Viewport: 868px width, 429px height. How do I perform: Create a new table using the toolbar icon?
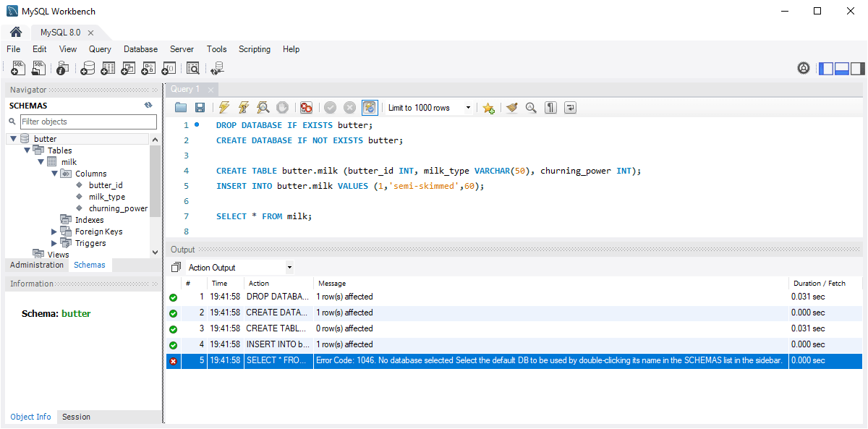click(108, 67)
